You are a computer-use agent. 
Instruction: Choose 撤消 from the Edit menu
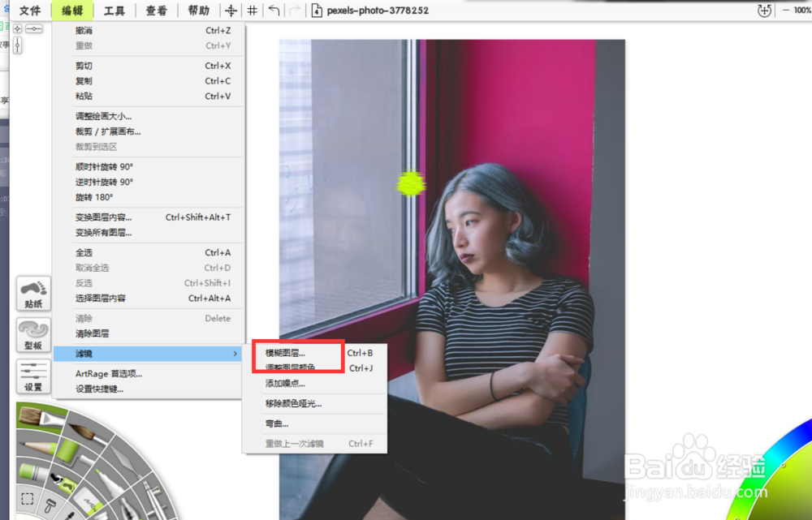click(148, 31)
